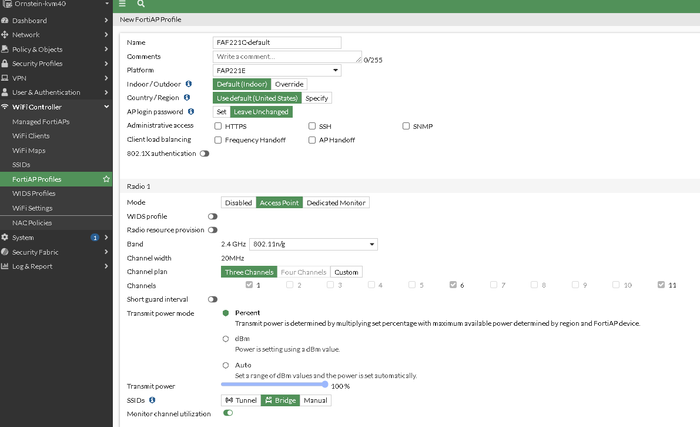700x427 pixels.
Task: Click the WiFi Controller wireless icon
Action: click(5, 107)
